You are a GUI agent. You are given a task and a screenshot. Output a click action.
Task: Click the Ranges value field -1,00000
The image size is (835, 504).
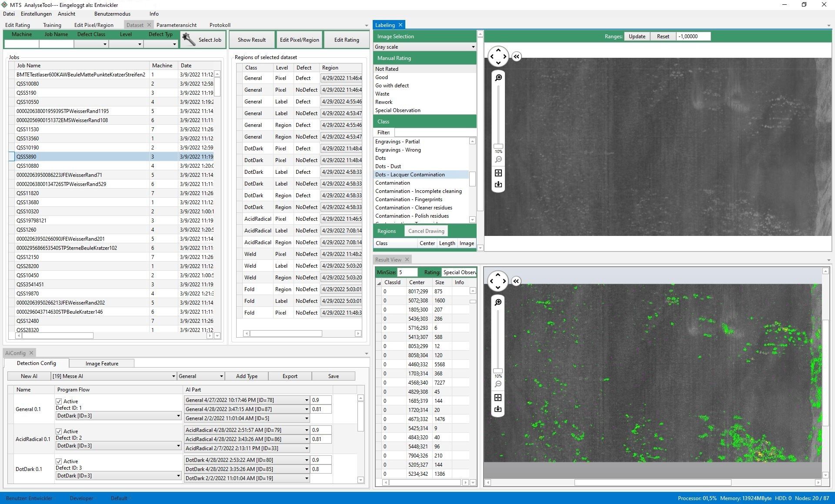(x=693, y=36)
